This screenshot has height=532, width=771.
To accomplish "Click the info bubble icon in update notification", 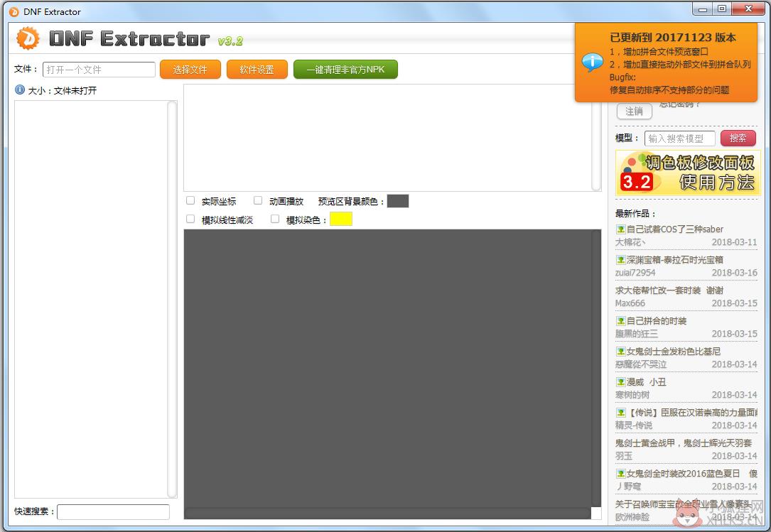I will [592, 63].
